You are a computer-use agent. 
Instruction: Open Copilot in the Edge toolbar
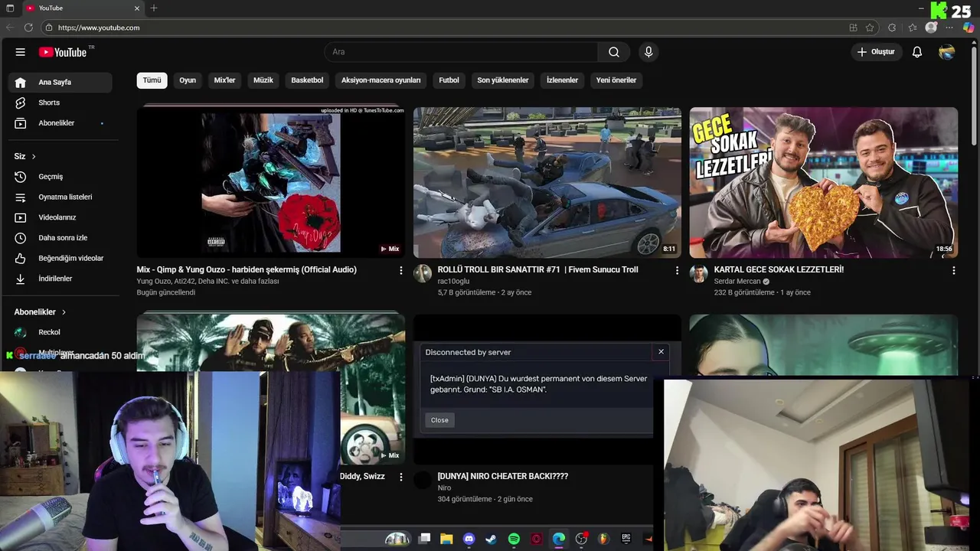(969, 28)
